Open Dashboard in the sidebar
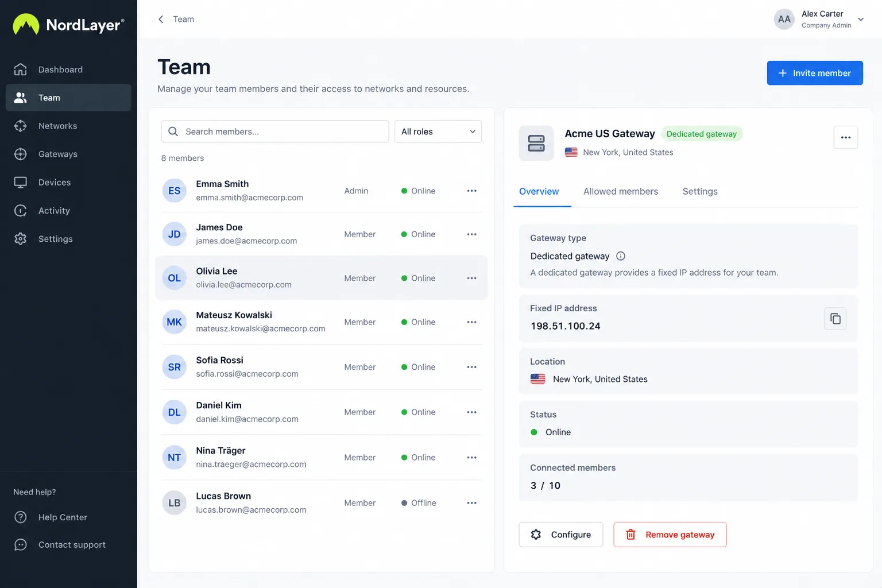Image resolution: width=882 pixels, height=588 pixels. tap(68, 69)
